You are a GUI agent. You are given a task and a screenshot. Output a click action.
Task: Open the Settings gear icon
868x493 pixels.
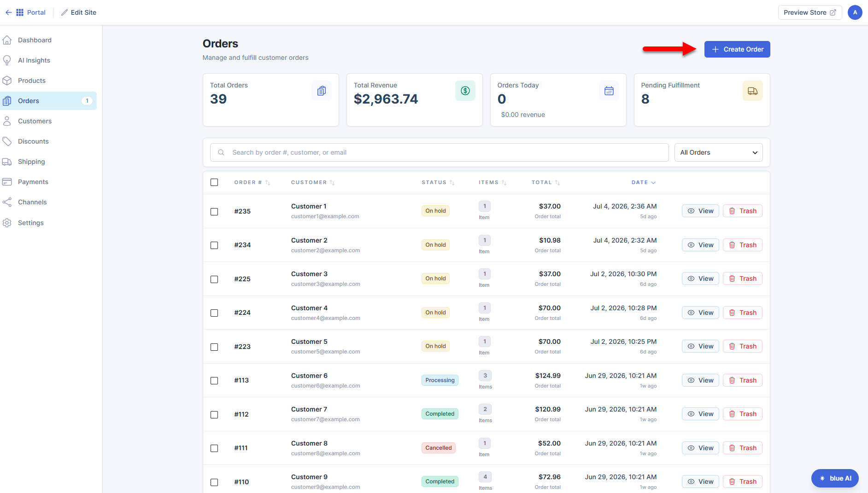point(7,223)
